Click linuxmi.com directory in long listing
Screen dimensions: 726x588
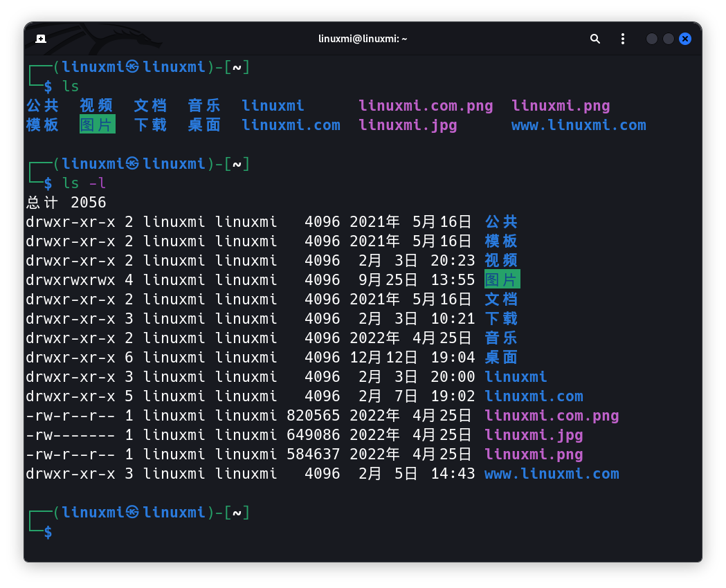534,396
